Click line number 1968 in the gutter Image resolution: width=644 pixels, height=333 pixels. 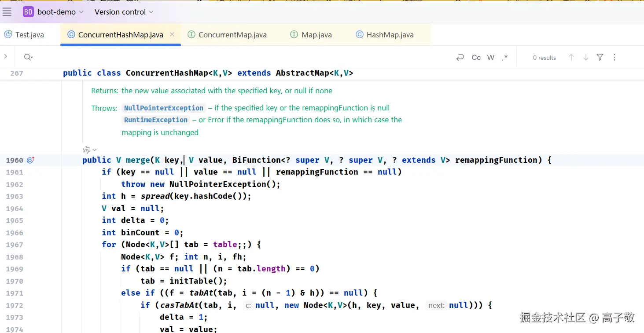15,257
